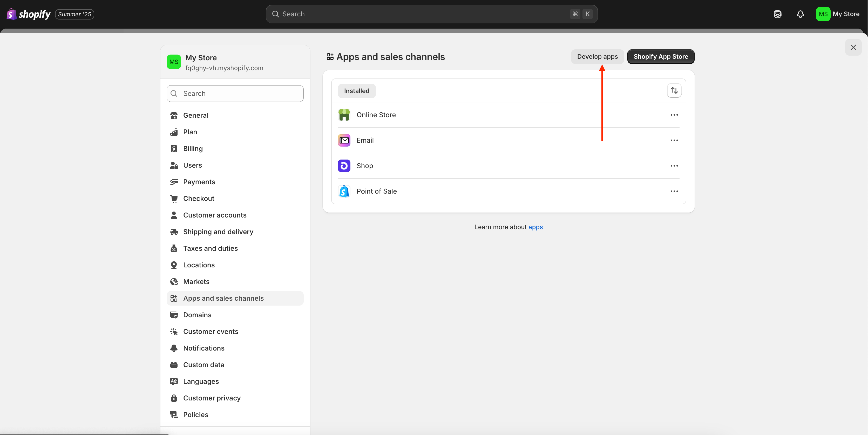Click the Develop apps button
The image size is (868, 435).
[x=597, y=57]
